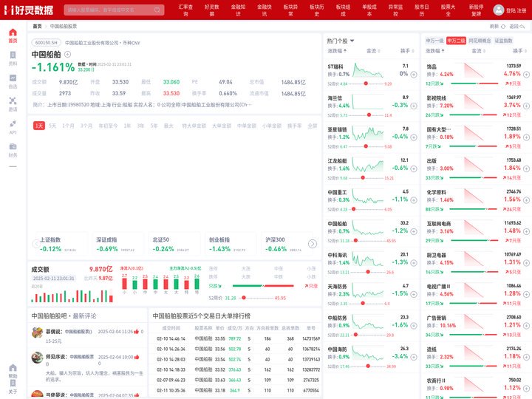Viewport: 532px width, 399px height.
Task: Switch to 申万二级 sector tab
Action: pos(456,41)
